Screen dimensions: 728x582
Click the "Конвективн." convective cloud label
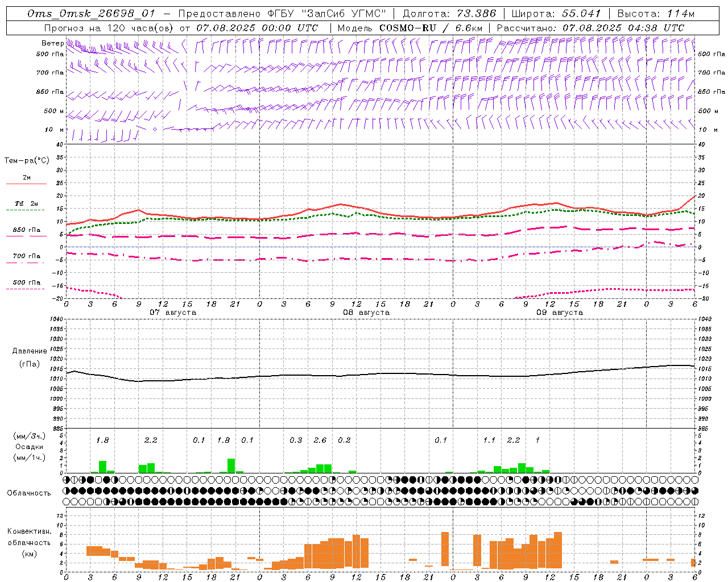29,531
